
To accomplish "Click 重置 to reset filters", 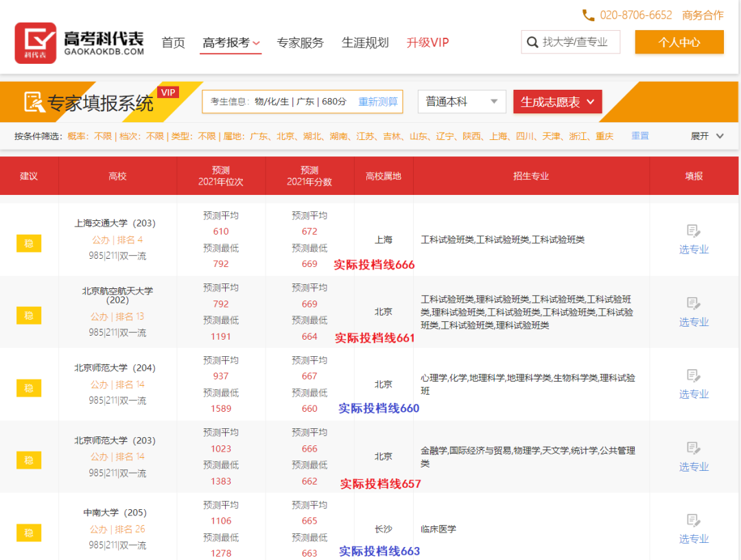I will click(x=640, y=136).
